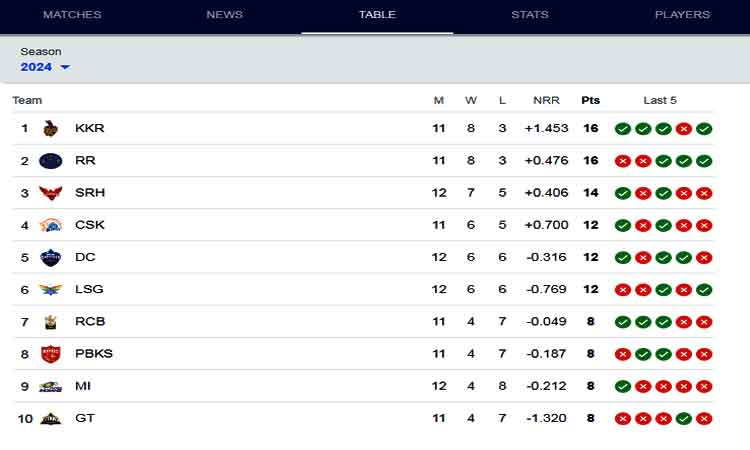Click the MI team logo

pyautogui.click(x=51, y=386)
